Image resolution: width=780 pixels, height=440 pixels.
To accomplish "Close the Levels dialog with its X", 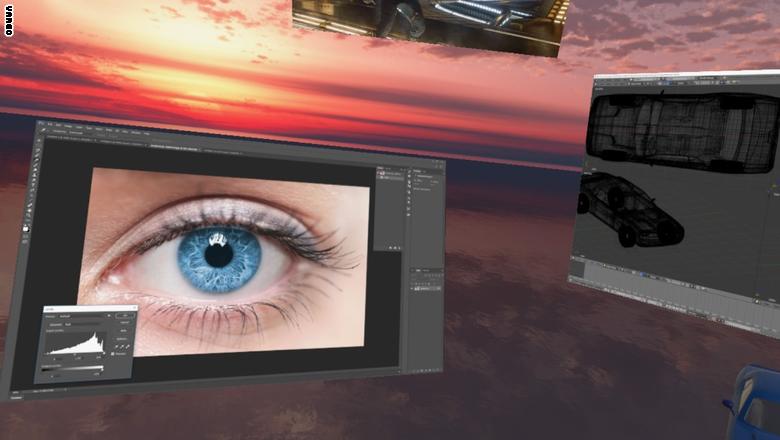I will [x=133, y=310].
